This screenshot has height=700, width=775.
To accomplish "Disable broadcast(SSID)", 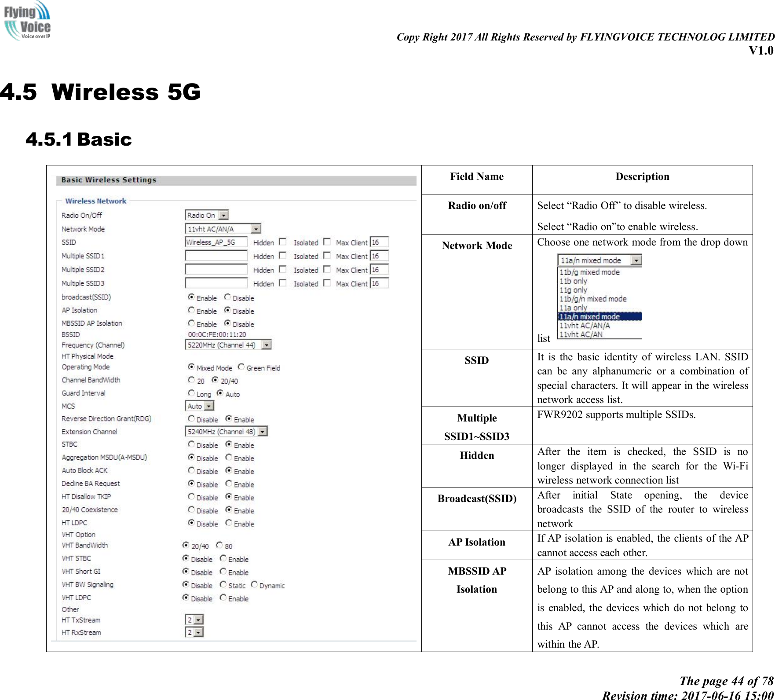I will [x=227, y=297].
